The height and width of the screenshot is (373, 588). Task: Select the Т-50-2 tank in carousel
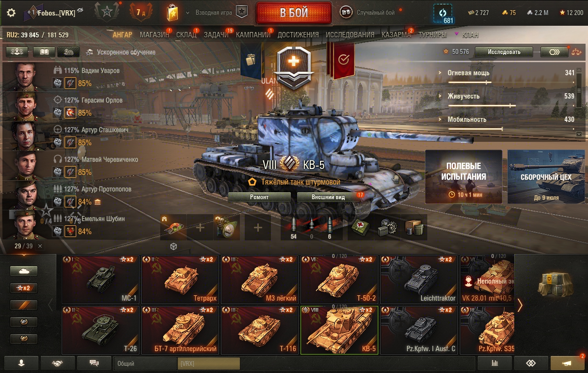(339, 279)
